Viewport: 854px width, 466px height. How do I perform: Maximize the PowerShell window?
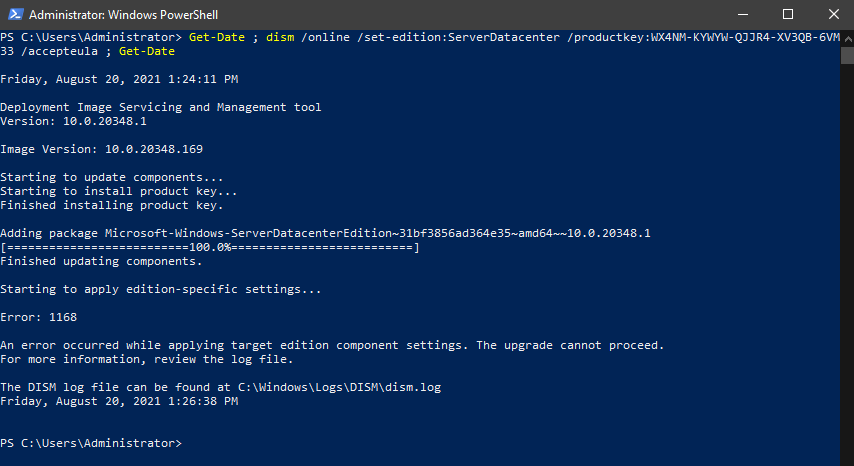787,15
